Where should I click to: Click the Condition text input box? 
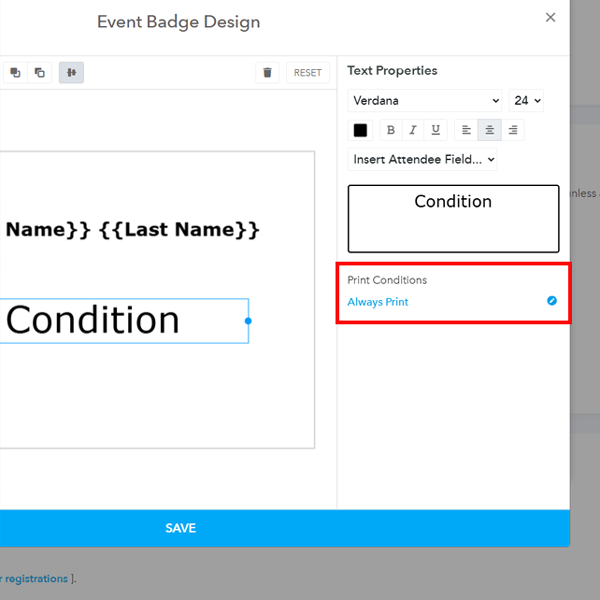tap(453, 218)
